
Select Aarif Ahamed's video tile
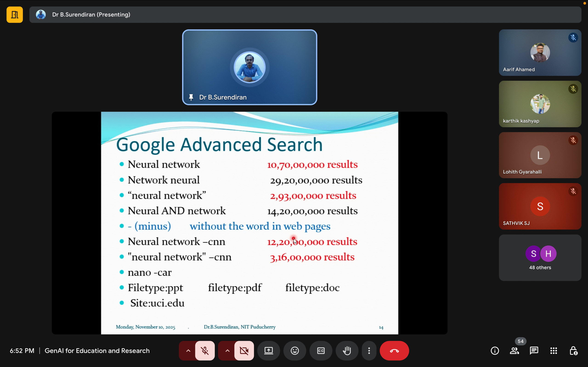pos(540,53)
